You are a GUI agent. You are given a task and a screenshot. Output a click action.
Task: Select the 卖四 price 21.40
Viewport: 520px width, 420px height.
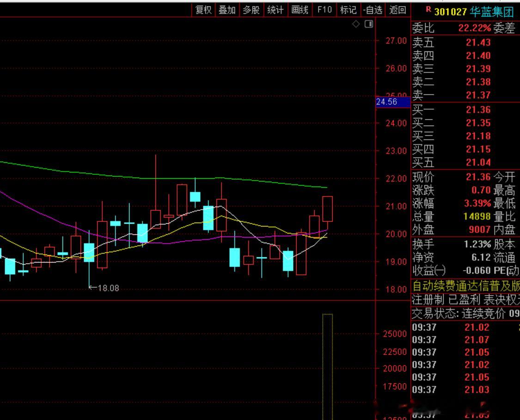pos(478,56)
